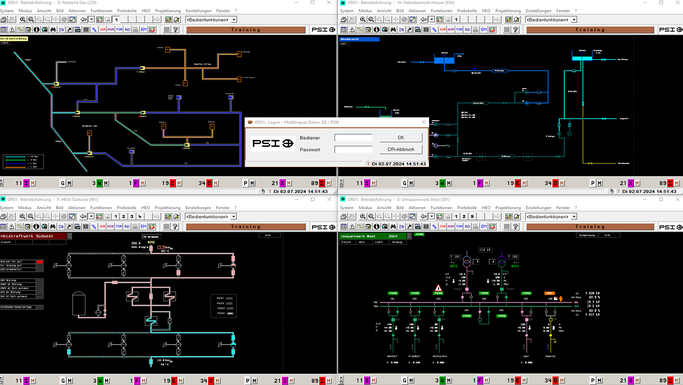Expand back-history arrow dropdown in HKW Südwest window
This screenshot has height=385, width=683.
point(91,216)
